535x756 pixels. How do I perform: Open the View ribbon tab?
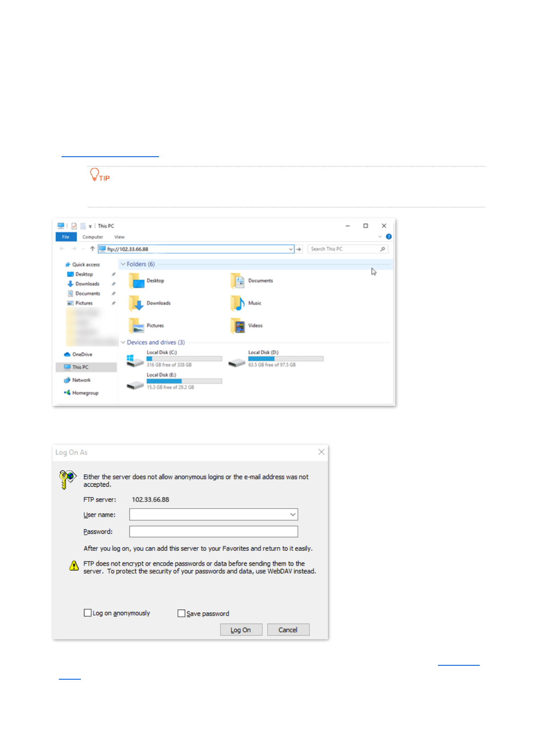point(119,237)
